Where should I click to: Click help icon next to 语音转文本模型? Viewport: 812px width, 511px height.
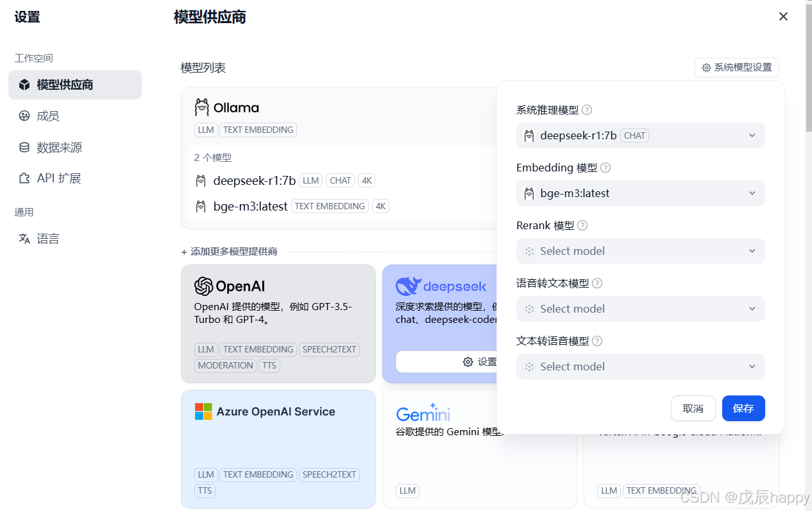pos(597,283)
